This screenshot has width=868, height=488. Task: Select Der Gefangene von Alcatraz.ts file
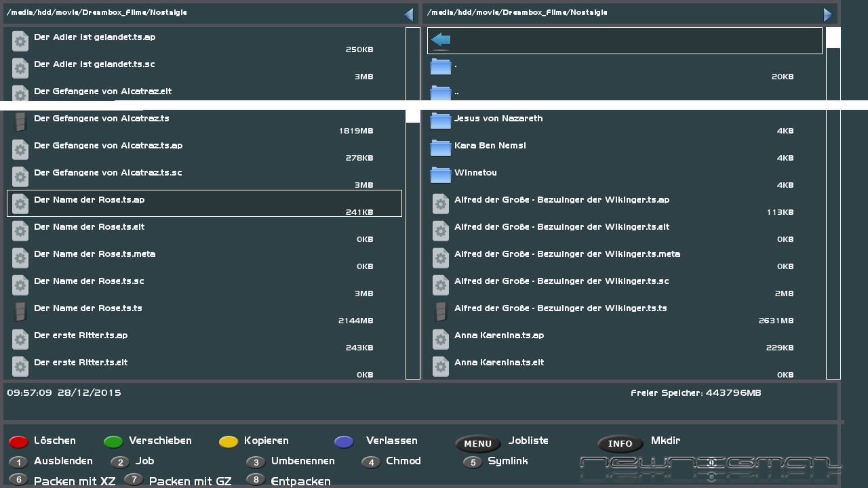click(x=102, y=119)
